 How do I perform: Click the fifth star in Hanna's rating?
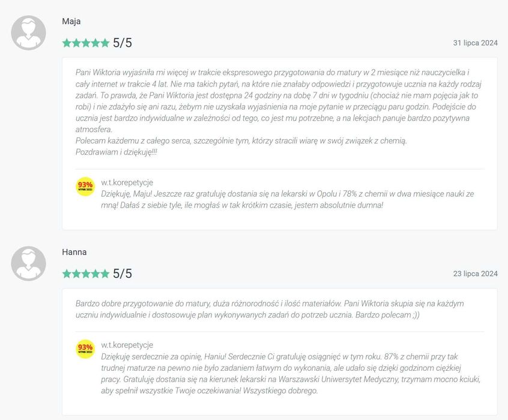pos(104,274)
